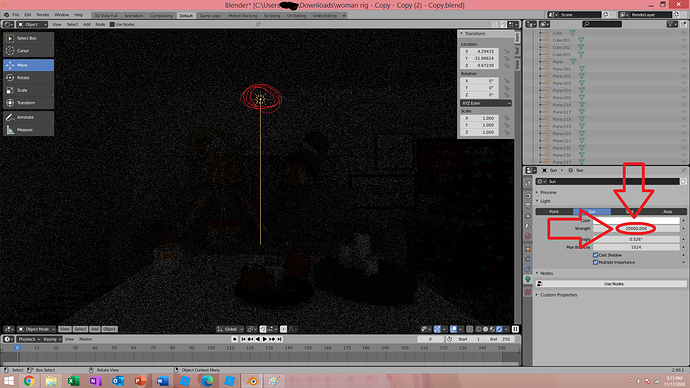Click the light Color swatch
The width and height of the screenshot is (690, 388).
click(x=636, y=220)
